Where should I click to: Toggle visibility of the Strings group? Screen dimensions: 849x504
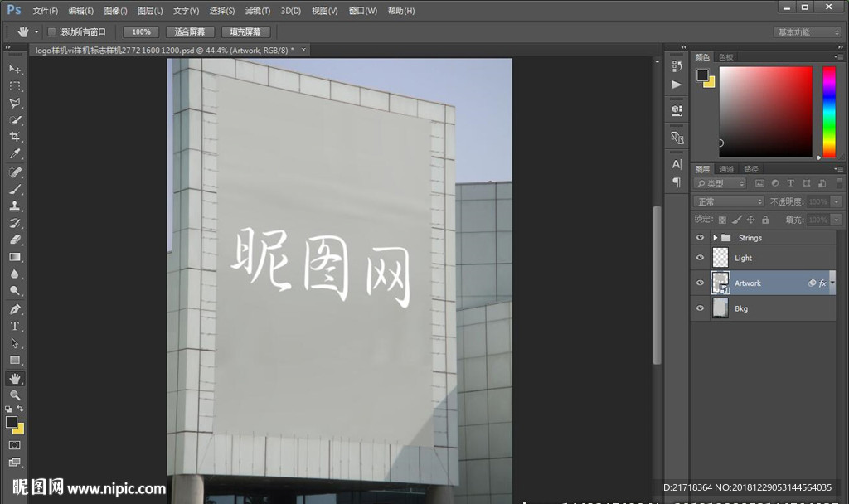click(x=700, y=238)
